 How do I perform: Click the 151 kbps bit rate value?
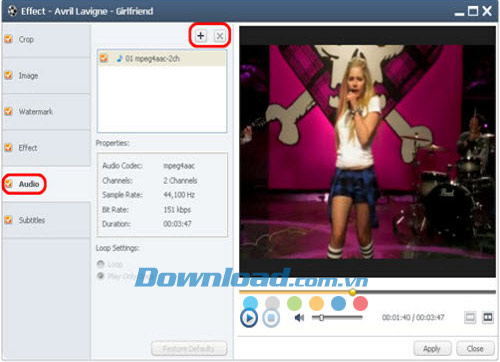(x=177, y=210)
